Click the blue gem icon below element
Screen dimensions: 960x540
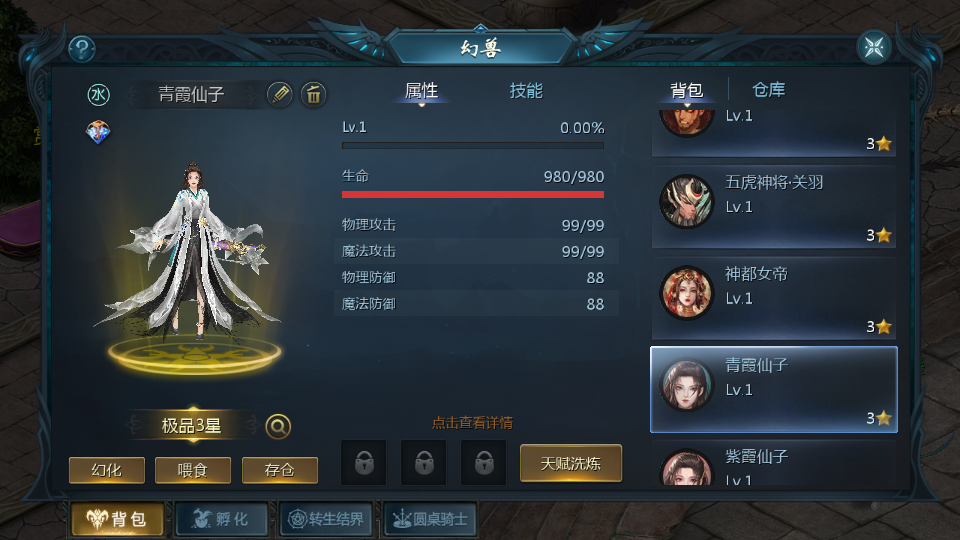[98, 132]
